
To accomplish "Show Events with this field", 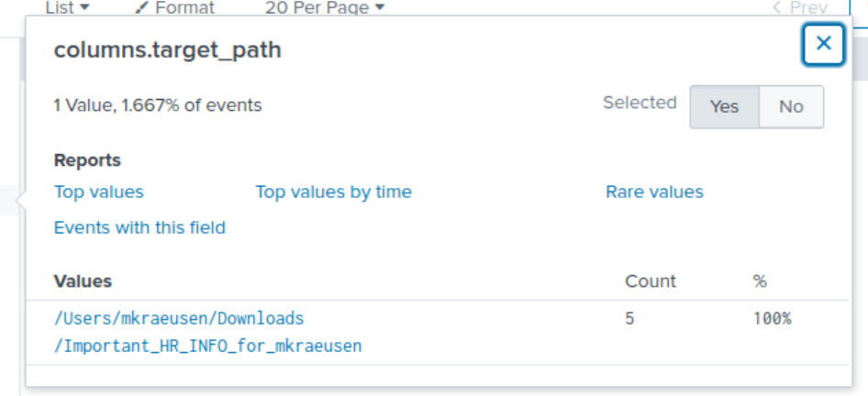I will (139, 227).
